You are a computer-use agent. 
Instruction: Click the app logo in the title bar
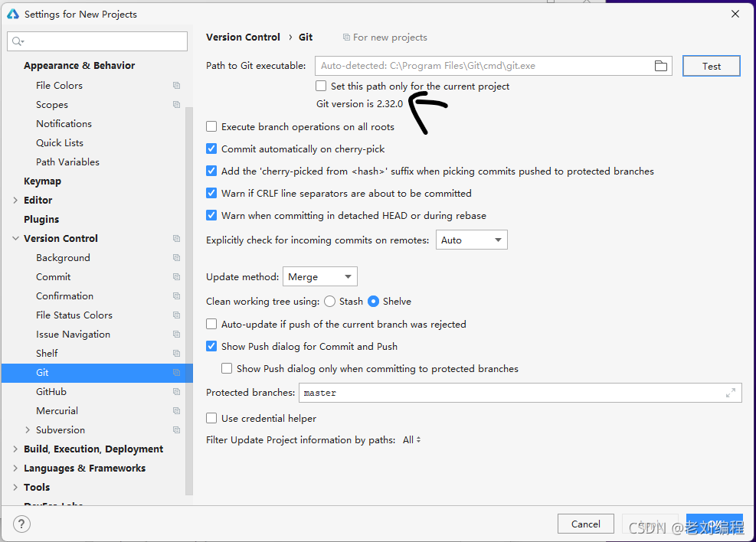(x=13, y=14)
